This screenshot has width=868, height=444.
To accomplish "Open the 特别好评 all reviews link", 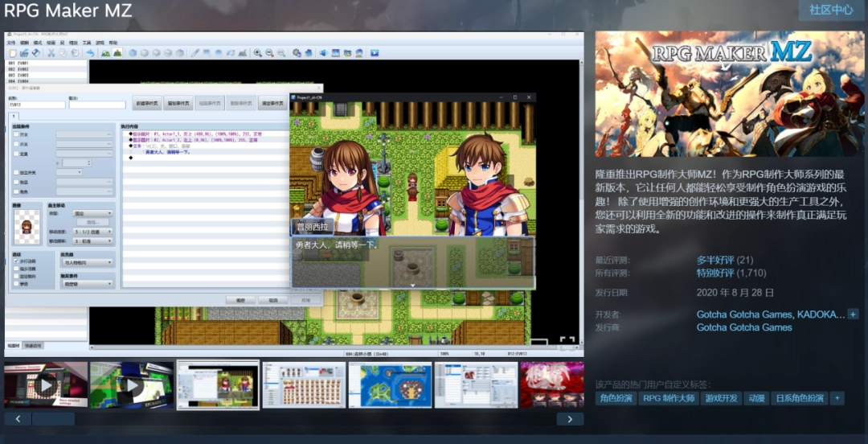I will 714,273.
